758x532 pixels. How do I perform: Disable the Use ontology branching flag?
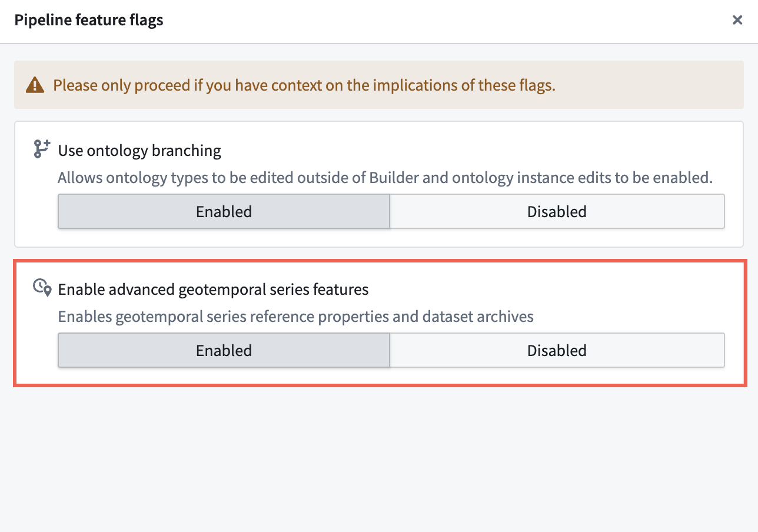point(556,211)
